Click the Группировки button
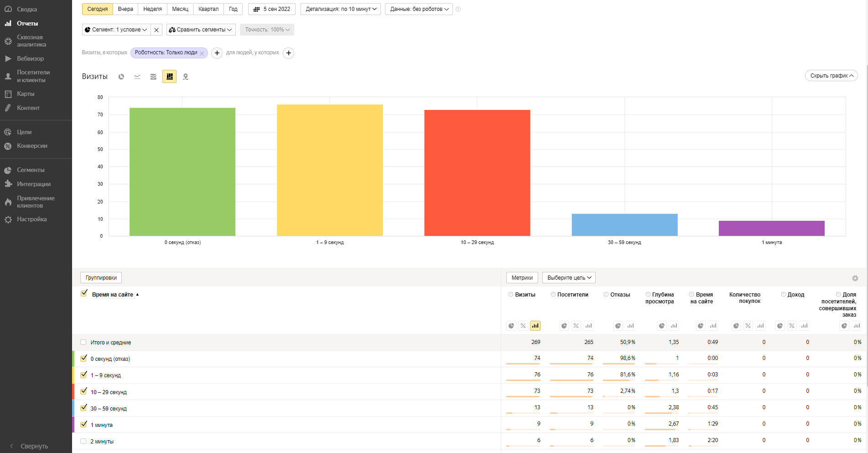 [x=101, y=278]
